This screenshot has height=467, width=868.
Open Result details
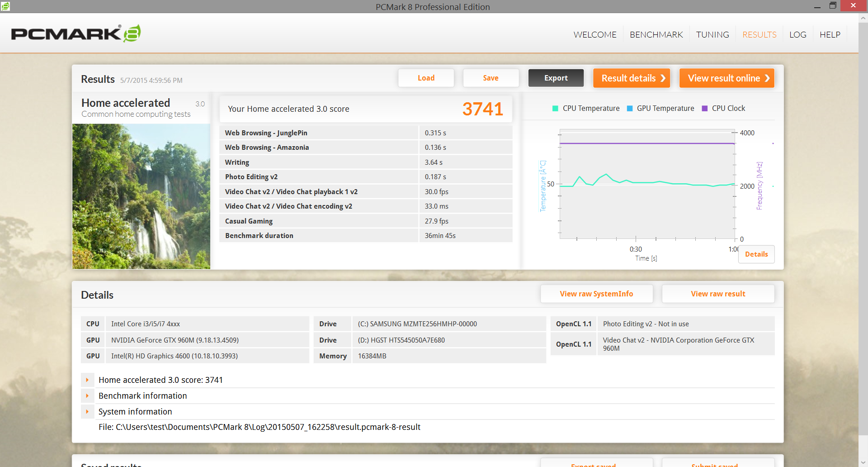click(632, 78)
